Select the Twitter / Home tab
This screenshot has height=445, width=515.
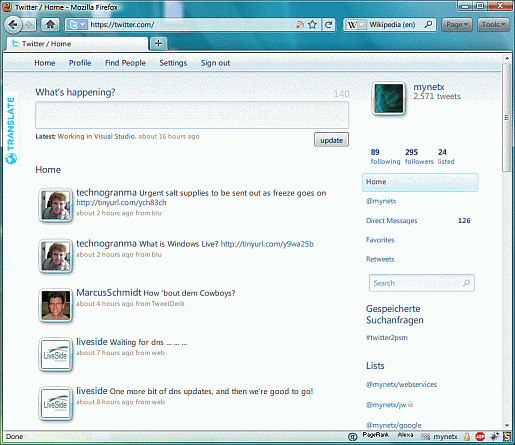(77, 44)
